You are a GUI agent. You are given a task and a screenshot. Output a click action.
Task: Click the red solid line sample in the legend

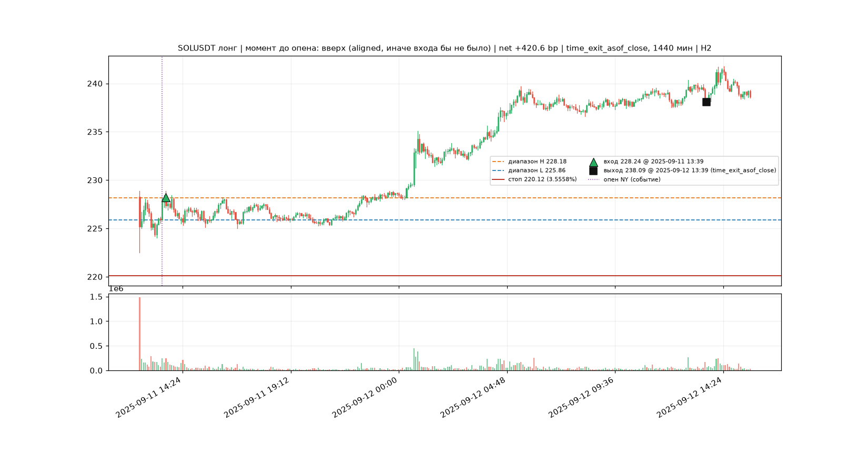pyautogui.click(x=498, y=179)
